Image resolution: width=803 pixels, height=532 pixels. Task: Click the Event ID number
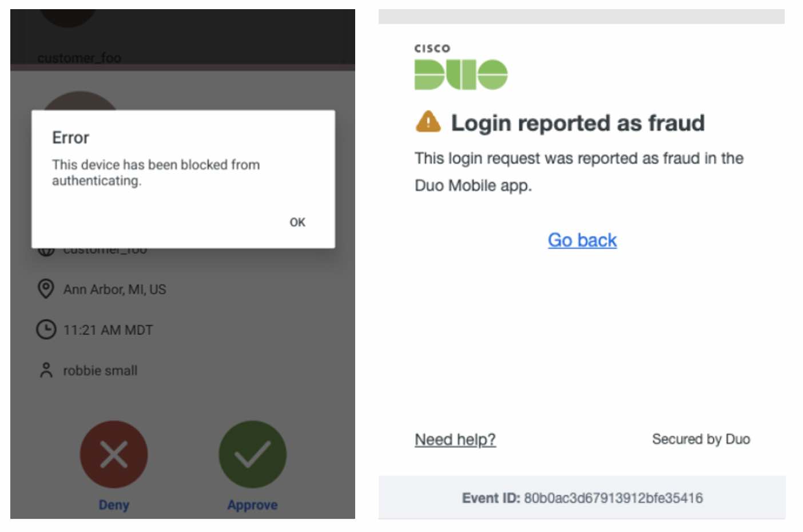[x=613, y=498]
